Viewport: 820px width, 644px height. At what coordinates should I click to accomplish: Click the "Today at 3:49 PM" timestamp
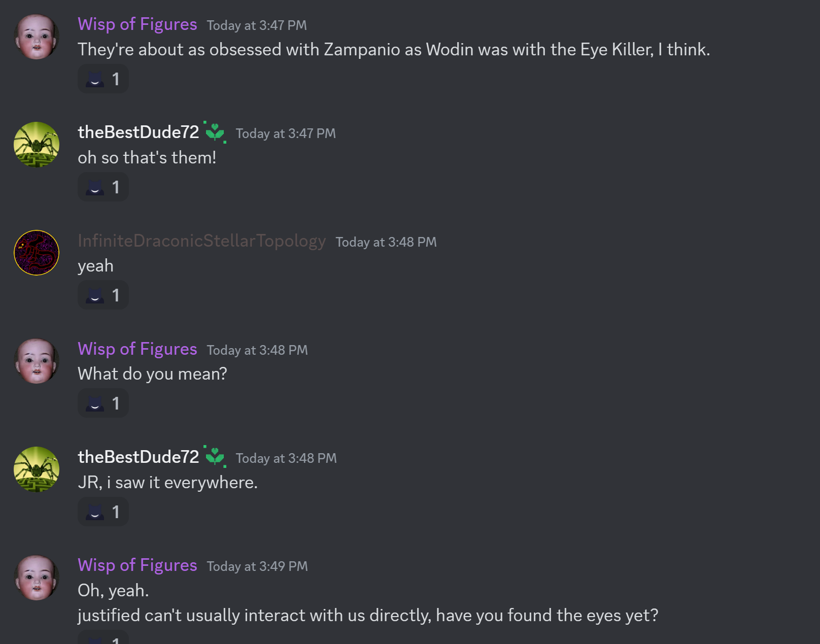click(257, 566)
